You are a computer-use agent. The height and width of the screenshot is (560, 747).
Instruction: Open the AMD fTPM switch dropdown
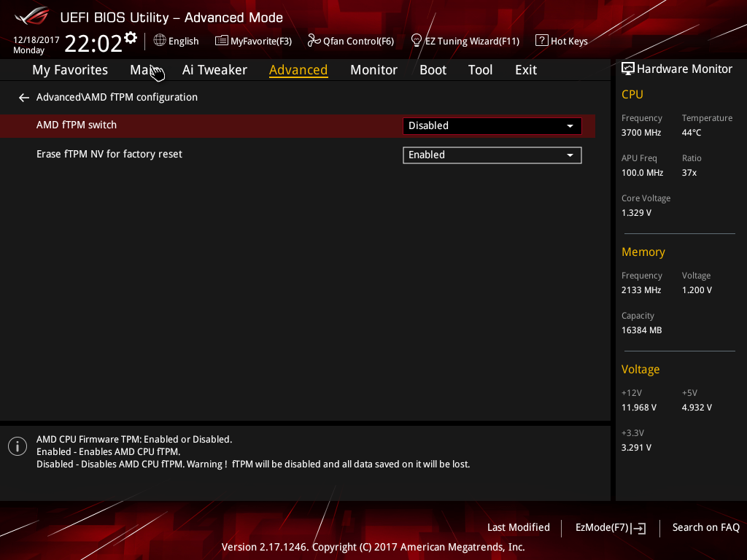coord(492,125)
